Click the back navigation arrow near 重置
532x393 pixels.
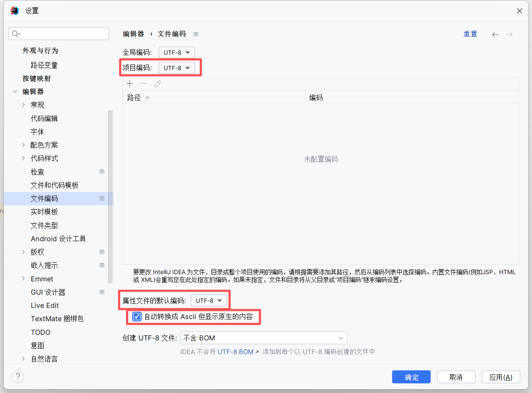[x=495, y=34]
